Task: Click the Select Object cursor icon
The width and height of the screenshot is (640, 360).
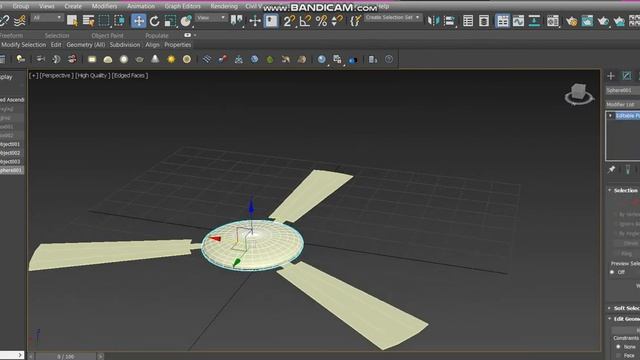Action: (x=72, y=20)
